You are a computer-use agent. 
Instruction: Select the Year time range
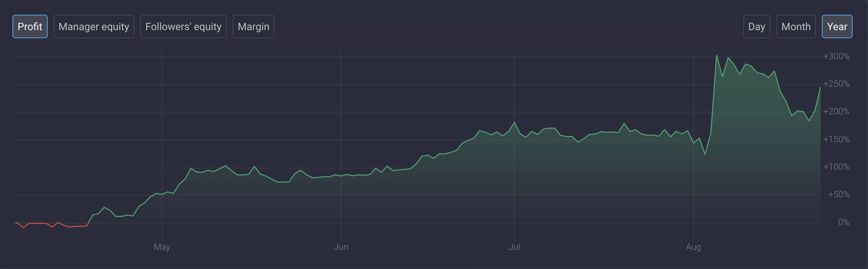(x=837, y=26)
